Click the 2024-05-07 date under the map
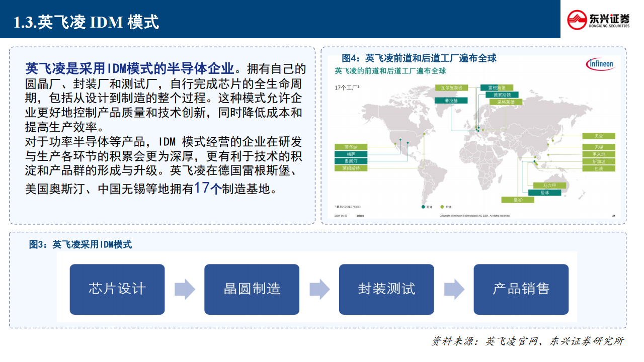Viewport: 644px width, 362px height. point(341,216)
